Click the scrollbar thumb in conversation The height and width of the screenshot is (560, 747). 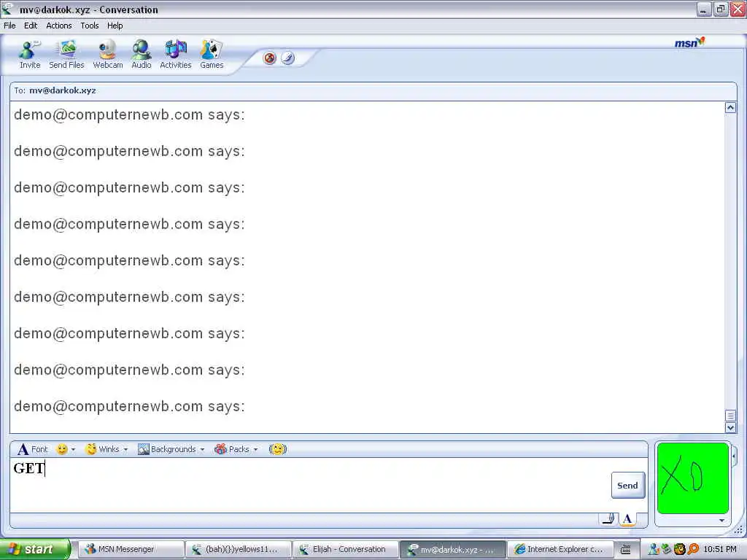click(x=730, y=416)
